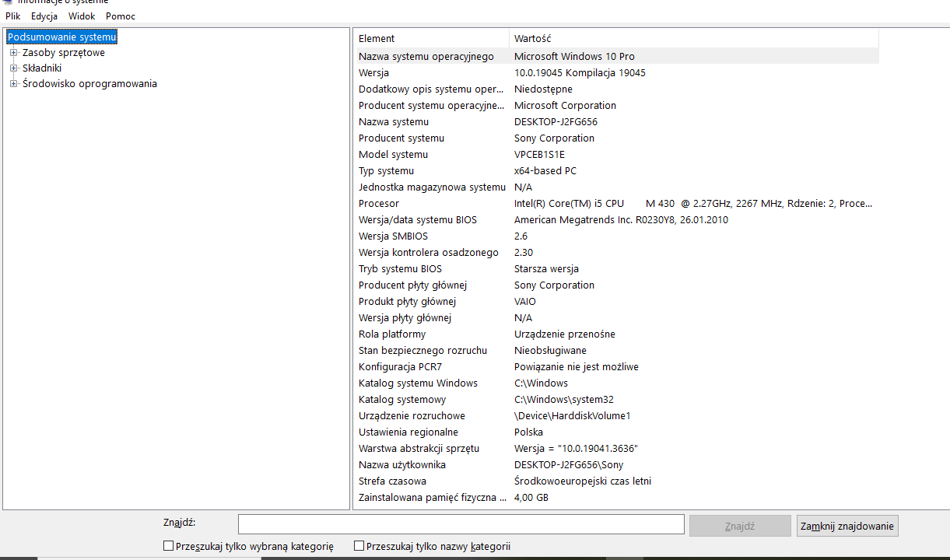The height and width of the screenshot is (560, 950).
Task: Click the value VAIO
Action: click(x=525, y=301)
